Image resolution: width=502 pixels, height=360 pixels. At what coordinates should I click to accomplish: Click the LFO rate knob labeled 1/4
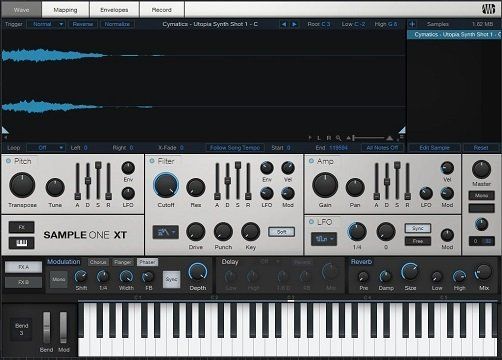[x=357, y=232]
